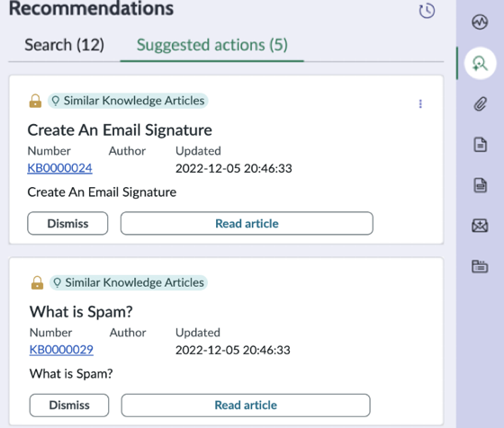Click Similar Knowledge Articles tag on Email Signature card
The width and height of the screenshot is (504, 428).
128,101
